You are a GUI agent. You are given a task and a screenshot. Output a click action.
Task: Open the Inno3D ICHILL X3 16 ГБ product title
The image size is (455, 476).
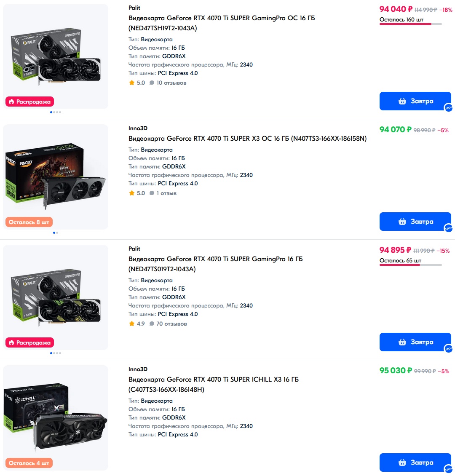(x=213, y=384)
